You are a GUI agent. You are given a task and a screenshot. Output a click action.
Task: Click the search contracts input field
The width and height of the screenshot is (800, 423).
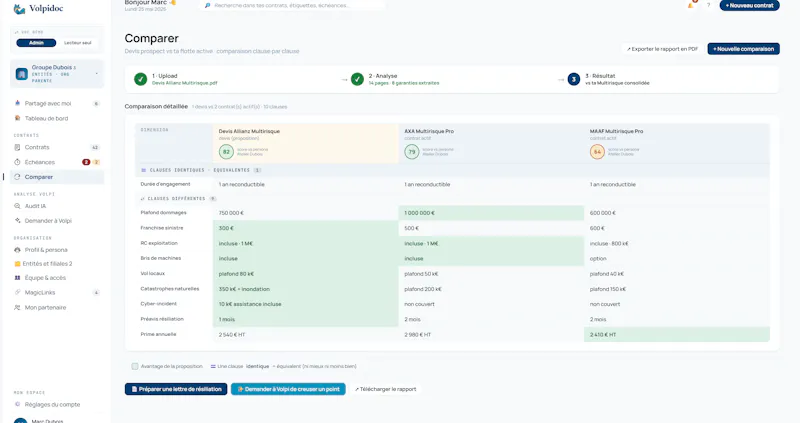[292, 5]
